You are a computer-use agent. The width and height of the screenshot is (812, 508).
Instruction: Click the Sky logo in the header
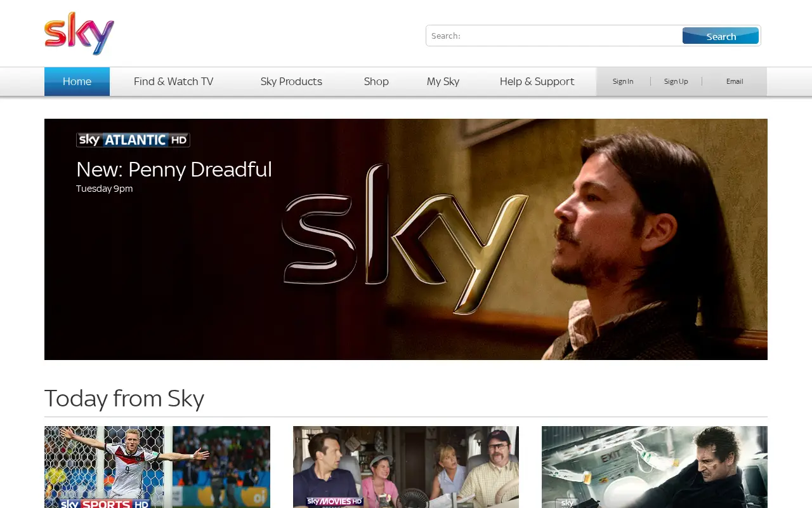coord(79,34)
